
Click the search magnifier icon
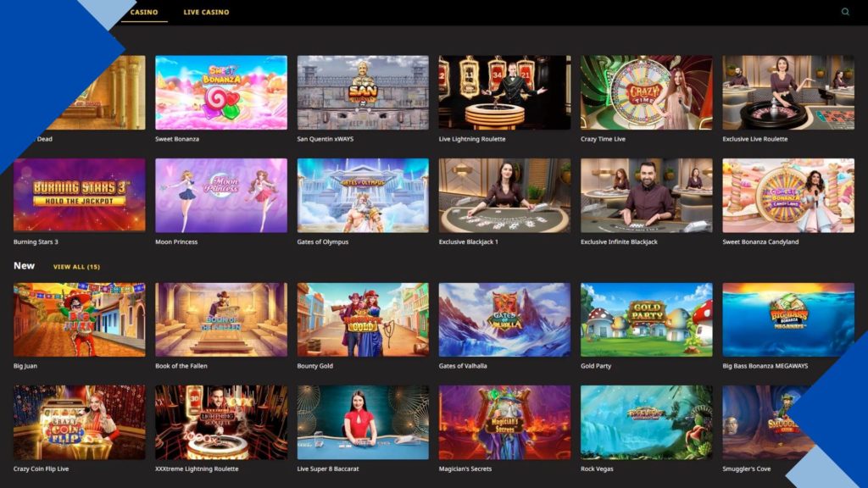tap(845, 12)
